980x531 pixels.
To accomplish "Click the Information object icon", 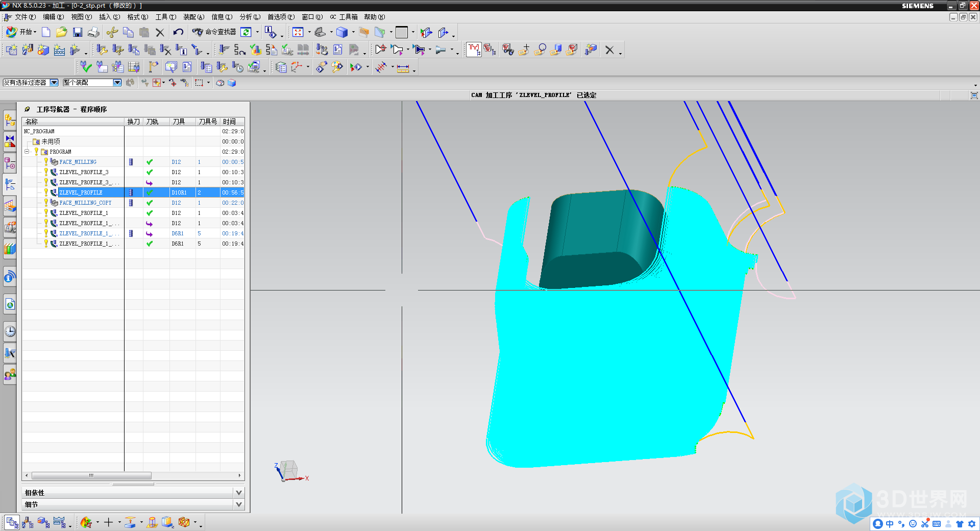I will click(271, 32).
